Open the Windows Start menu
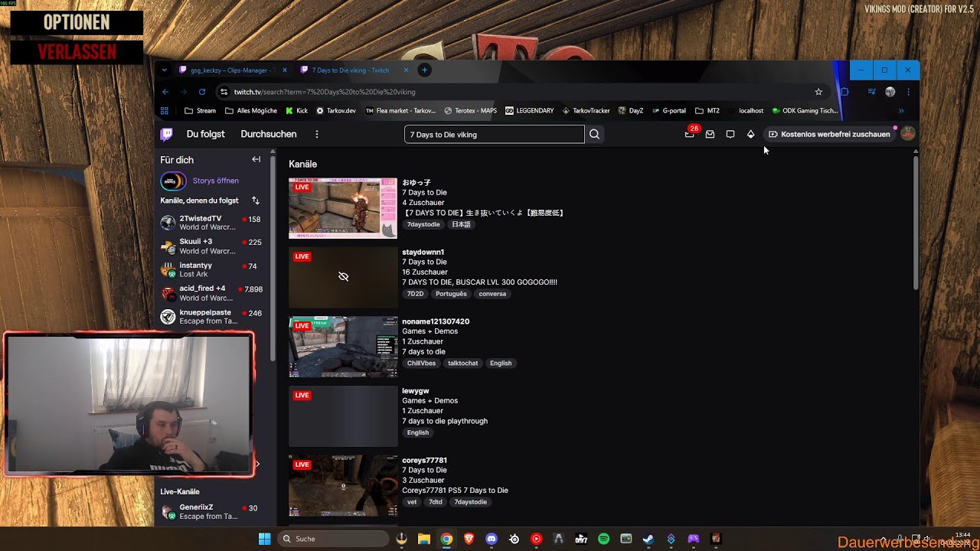Screen dimensions: 980x551 (x=264, y=539)
